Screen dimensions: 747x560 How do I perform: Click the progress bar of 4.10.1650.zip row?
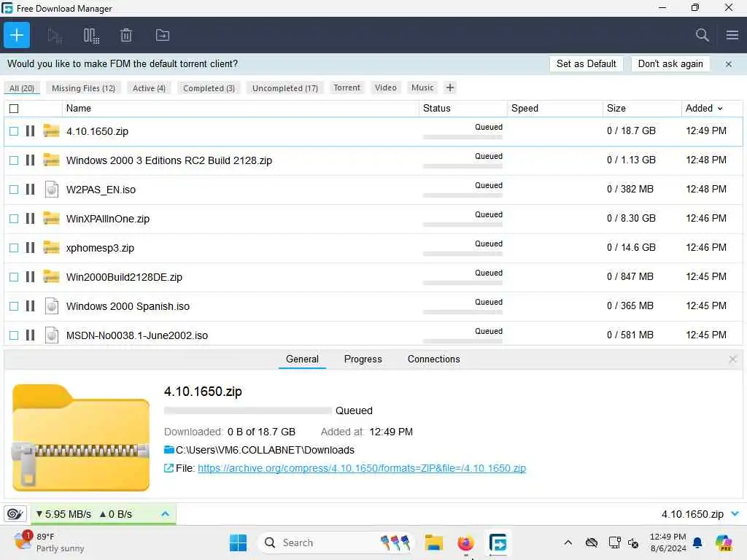coord(462,137)
